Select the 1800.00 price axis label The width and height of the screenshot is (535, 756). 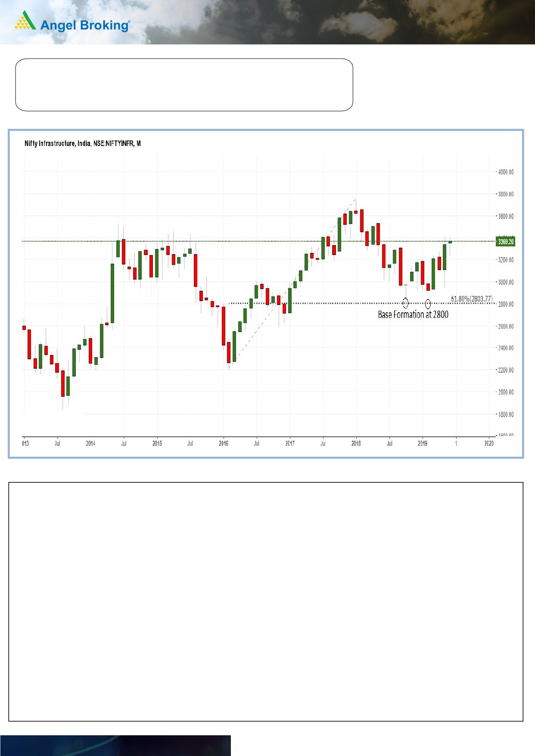click(x=505, y=414)
